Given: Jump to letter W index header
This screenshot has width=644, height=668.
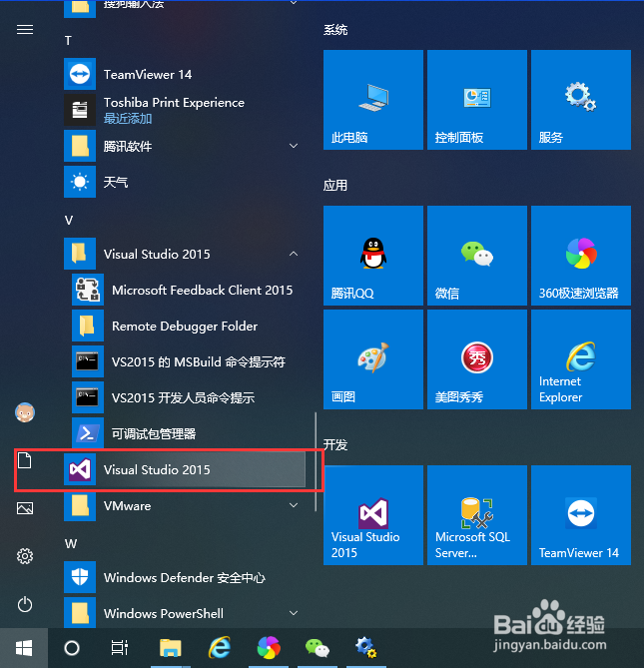Looking at the screenshot, I should click(71, 544).
